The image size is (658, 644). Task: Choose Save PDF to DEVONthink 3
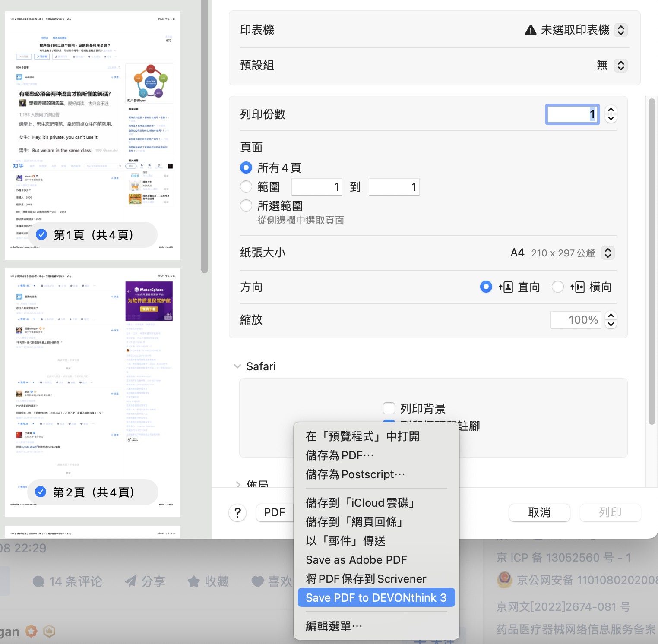click(376, 598)
